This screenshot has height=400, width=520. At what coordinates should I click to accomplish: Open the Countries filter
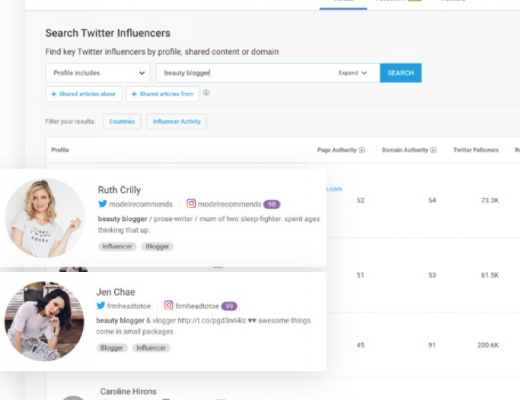pyautogui.click(x=122, y=122)
